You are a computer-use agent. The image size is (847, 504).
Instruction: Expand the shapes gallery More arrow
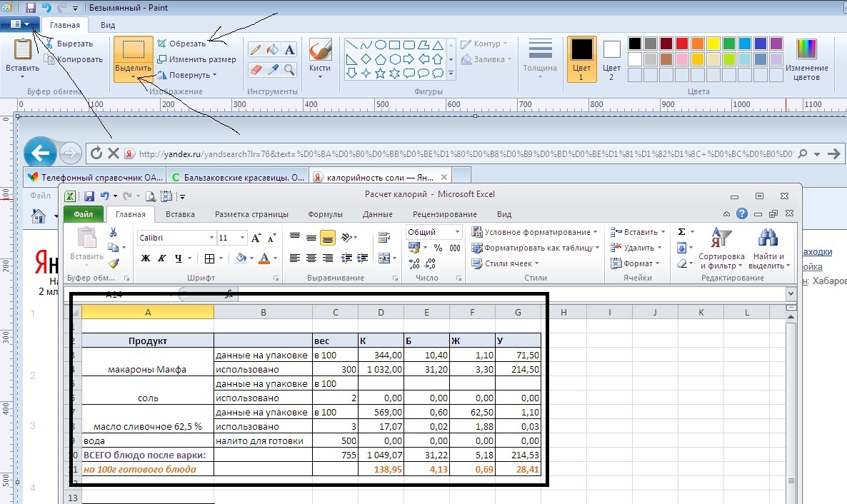click(x=451, y=74)
